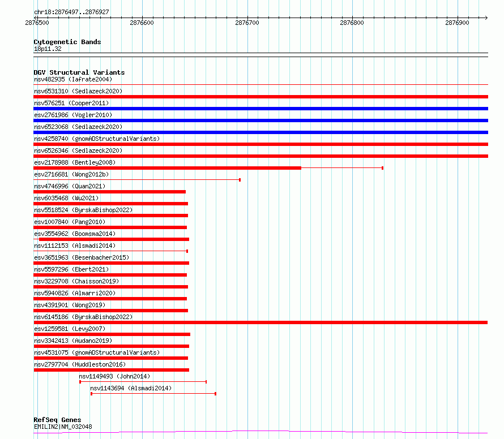
Task: Select the nsv576251 (Cooper2011) label
Action: 71,103
